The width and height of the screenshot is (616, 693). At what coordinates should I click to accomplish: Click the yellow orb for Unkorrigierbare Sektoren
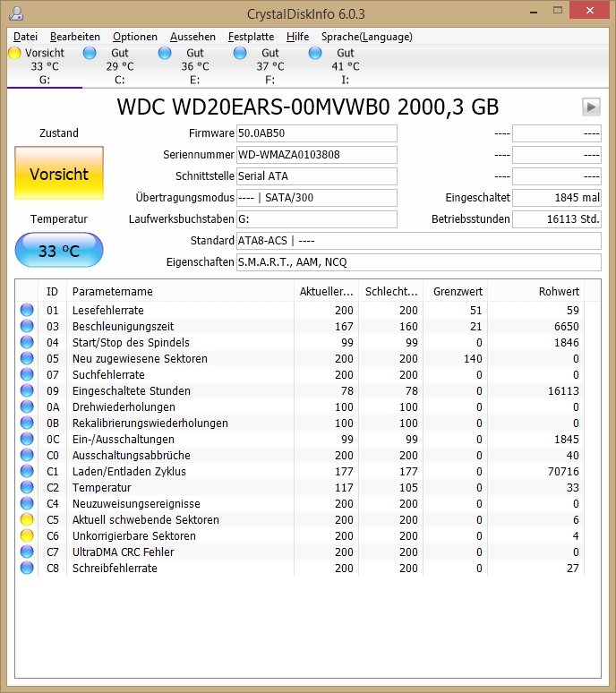(x=27, y=535)
